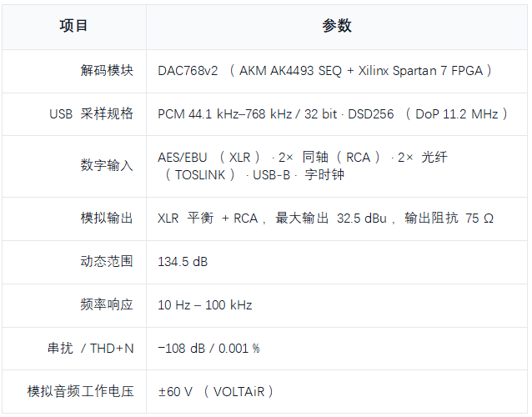Select the USB 采样规格 row label
532x417 pixels.
[91, 113]
